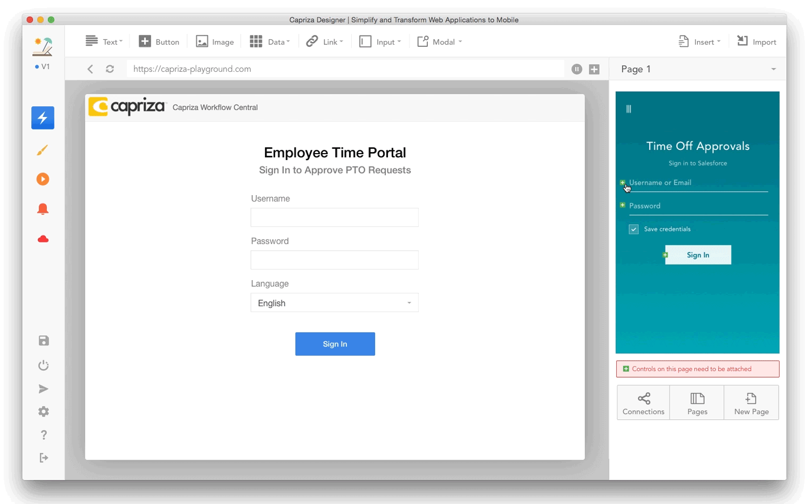The image size is (812, 504).
Task: Open the Modal dropdown in toolbar
Action: [x=440, y=42]
